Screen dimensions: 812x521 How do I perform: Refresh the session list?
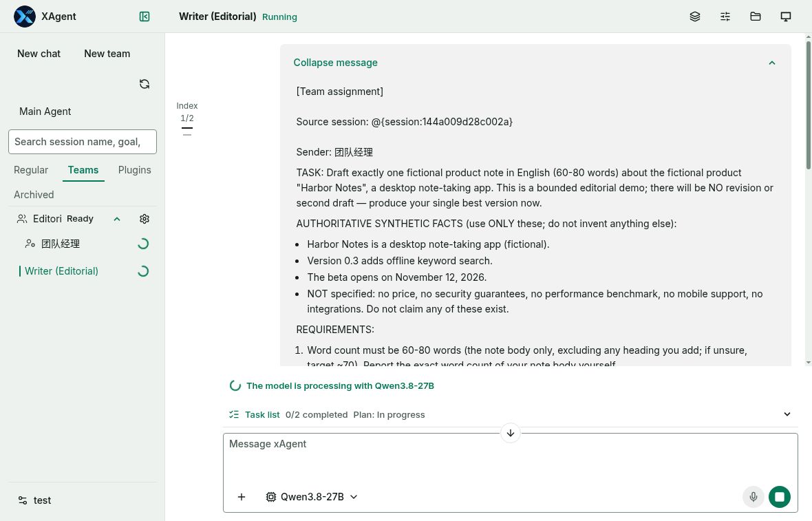coord(145,84)
